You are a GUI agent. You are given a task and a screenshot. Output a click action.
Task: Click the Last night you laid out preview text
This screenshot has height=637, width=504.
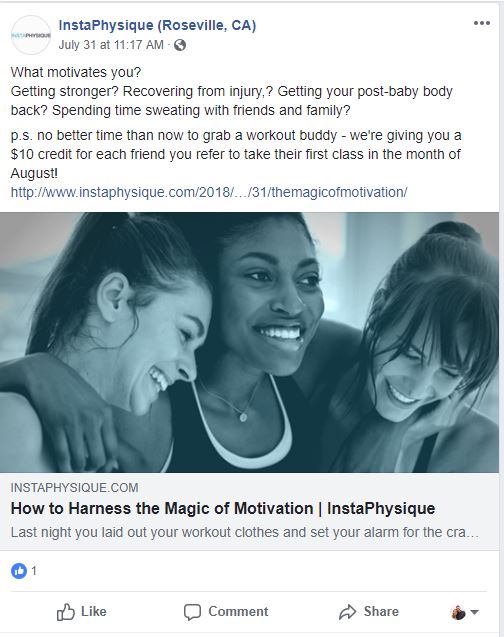[244, 532]
